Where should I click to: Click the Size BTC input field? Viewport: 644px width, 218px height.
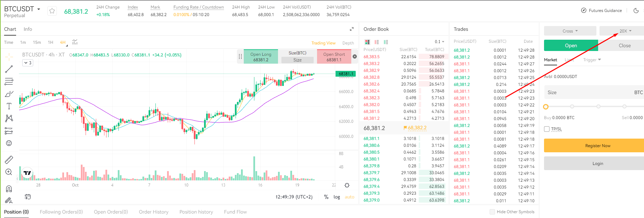click(x=594, y=92)
